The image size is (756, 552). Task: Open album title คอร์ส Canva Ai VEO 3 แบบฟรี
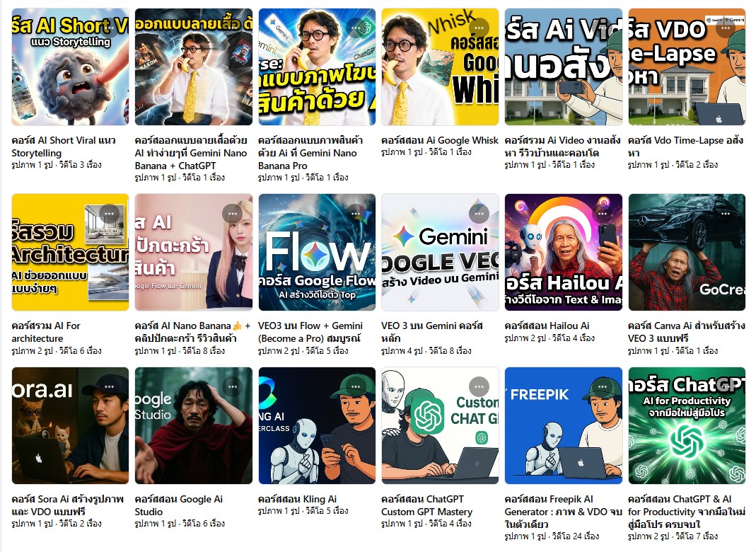[687, 332]
